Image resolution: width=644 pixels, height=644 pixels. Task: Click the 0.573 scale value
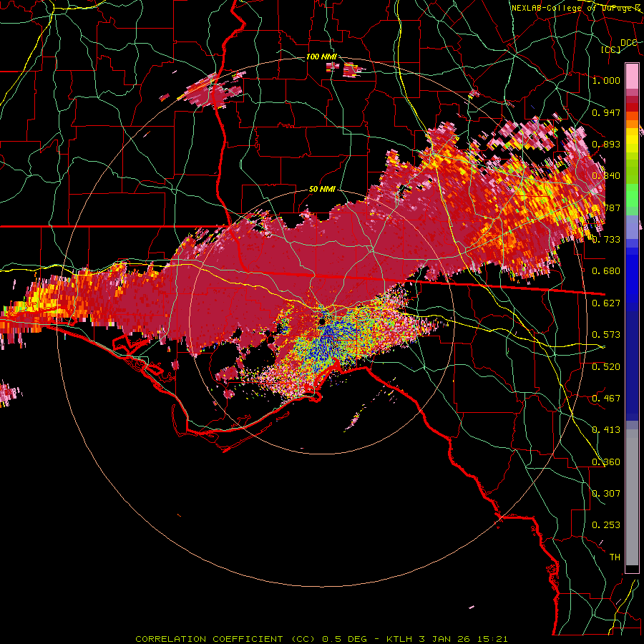pos(606,335)
